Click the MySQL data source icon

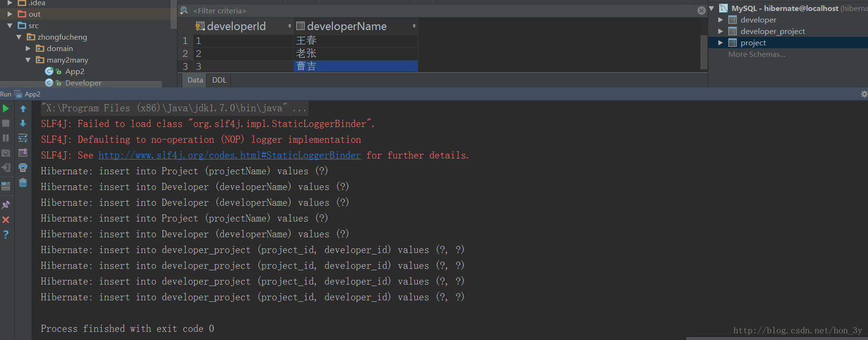[x=723, y=8]
